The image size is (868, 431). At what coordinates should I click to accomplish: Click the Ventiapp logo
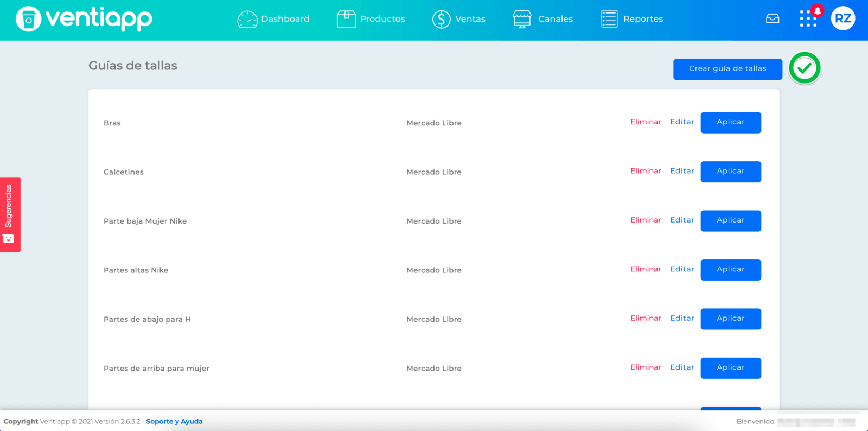coord(84,19)
